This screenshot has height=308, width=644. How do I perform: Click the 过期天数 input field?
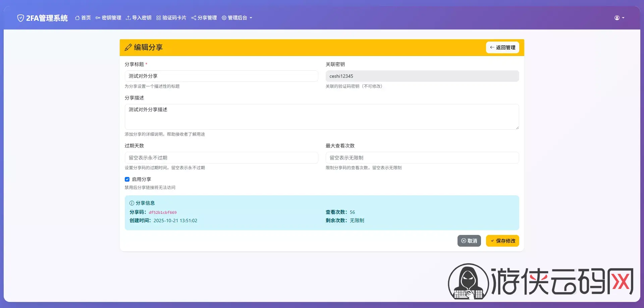point(221,158)
